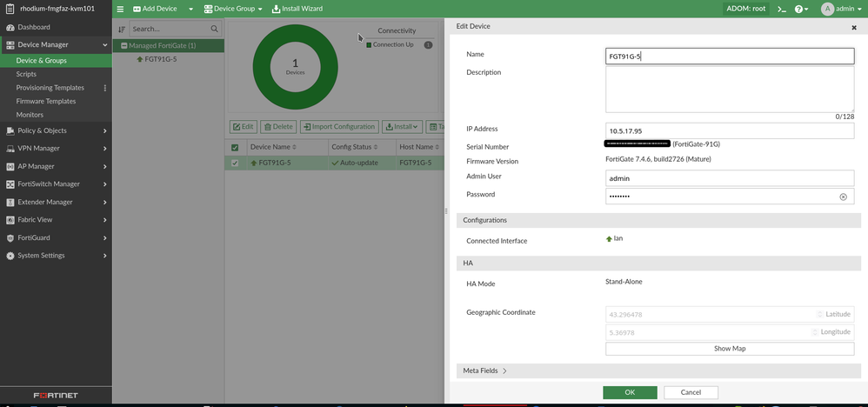868x407 pixels.
Task: Launch the Install Wizard
Action: coord(297,9)
